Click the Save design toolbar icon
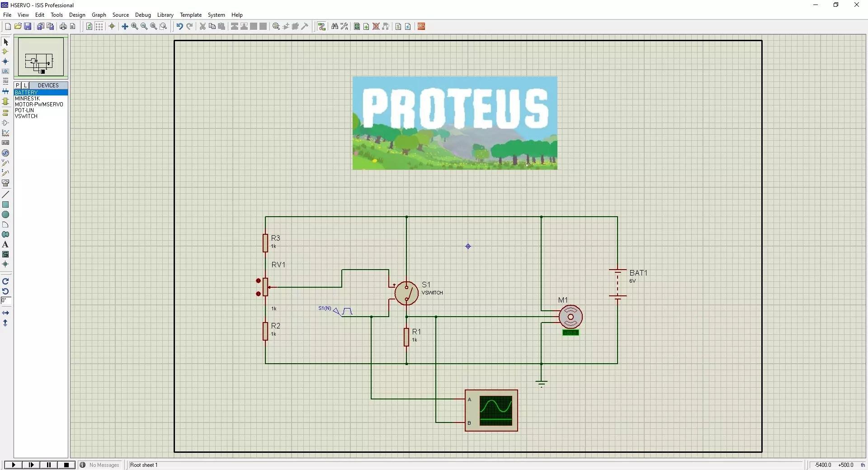This screenshot has height=470, width=868. coord(28,27)
